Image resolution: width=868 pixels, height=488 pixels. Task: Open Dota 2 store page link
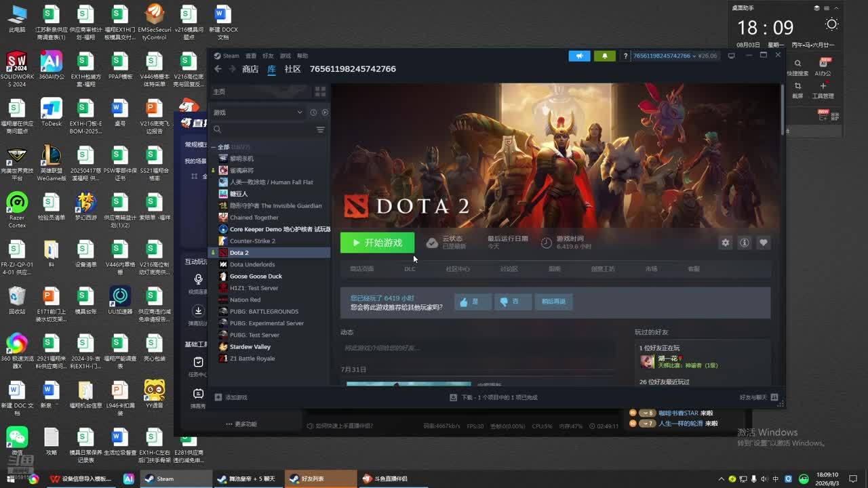(x=361, y=269)
